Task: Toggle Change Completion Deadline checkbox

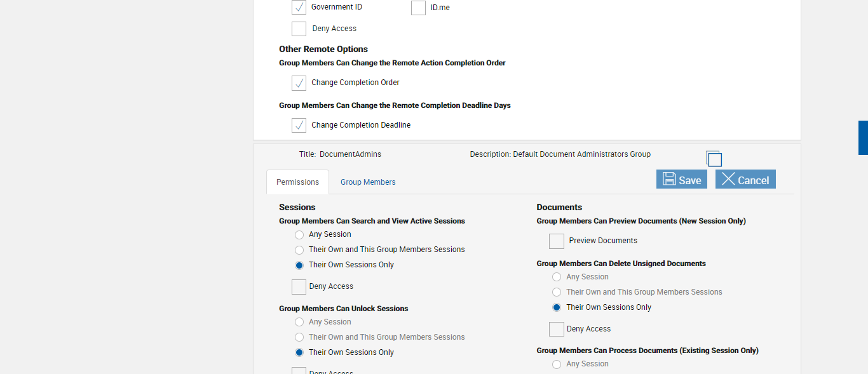Action: click(x=299, y=125)
